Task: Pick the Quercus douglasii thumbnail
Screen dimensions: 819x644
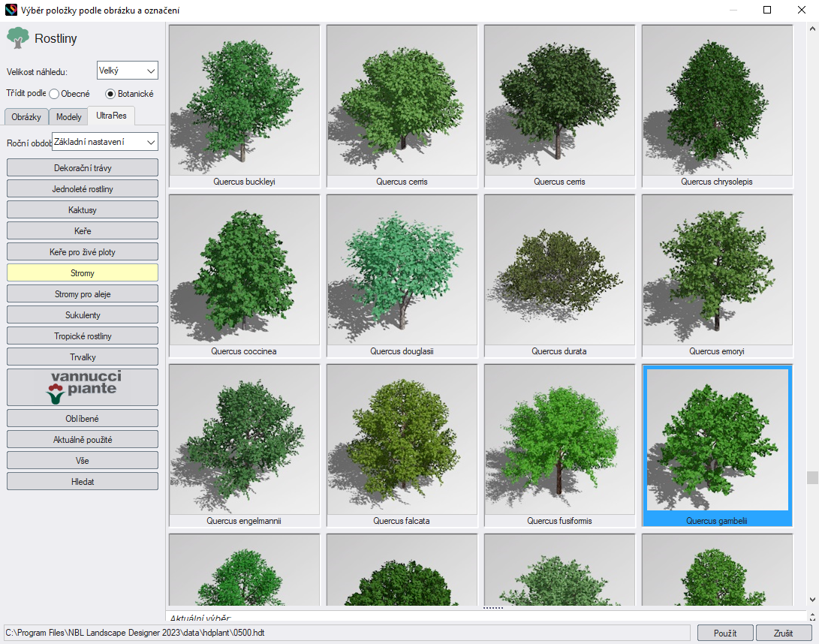Action: (x=402, y=275)
